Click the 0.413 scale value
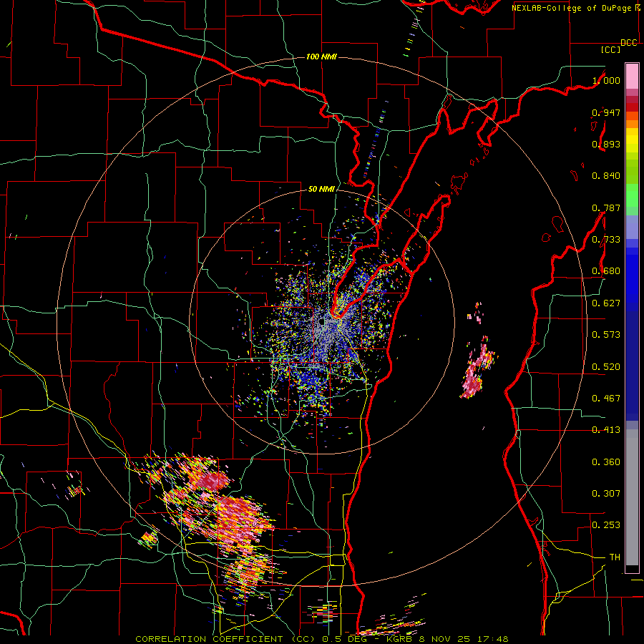 click(606, 430)
